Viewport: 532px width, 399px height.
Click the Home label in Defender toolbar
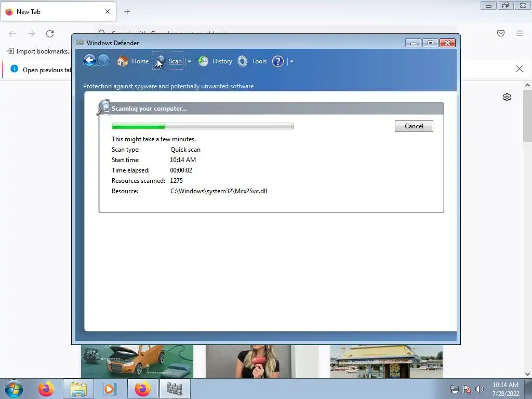140,61
